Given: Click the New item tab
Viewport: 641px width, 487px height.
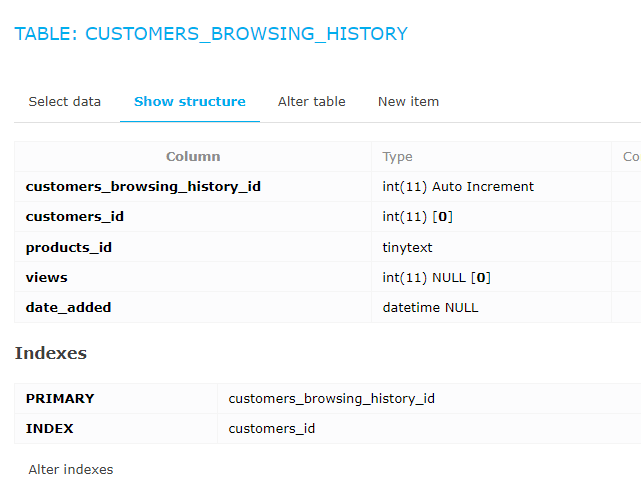Looking at the screenshot, I should click(408, 101).
